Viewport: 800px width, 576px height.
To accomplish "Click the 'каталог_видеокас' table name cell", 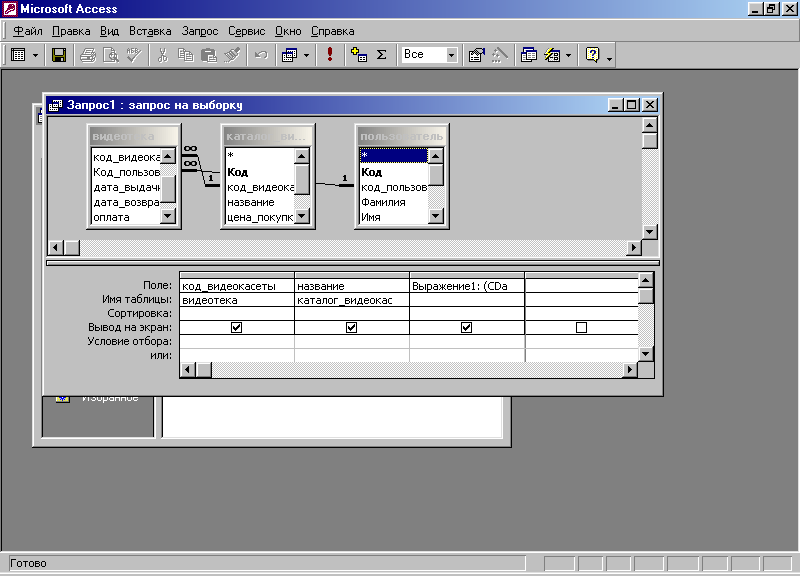I will tap(352, 300).
